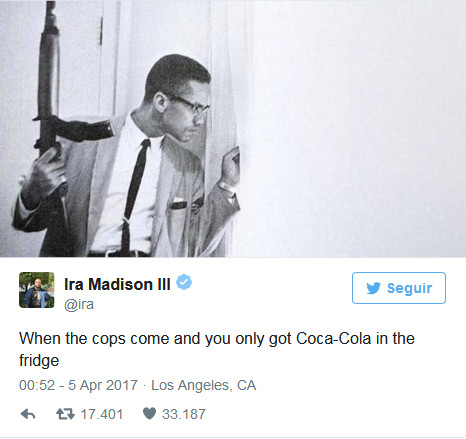Click the Twitter bird icon in Seguir

pyautogui.click(x=373, y=288)
